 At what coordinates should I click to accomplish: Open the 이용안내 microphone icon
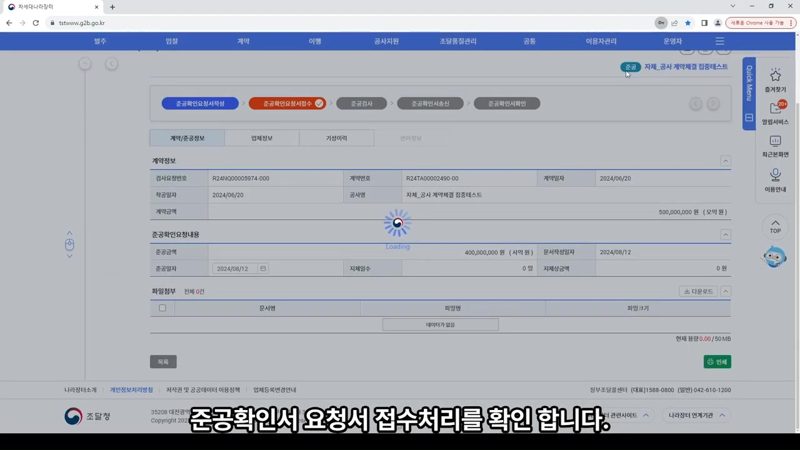pos(775,175)
